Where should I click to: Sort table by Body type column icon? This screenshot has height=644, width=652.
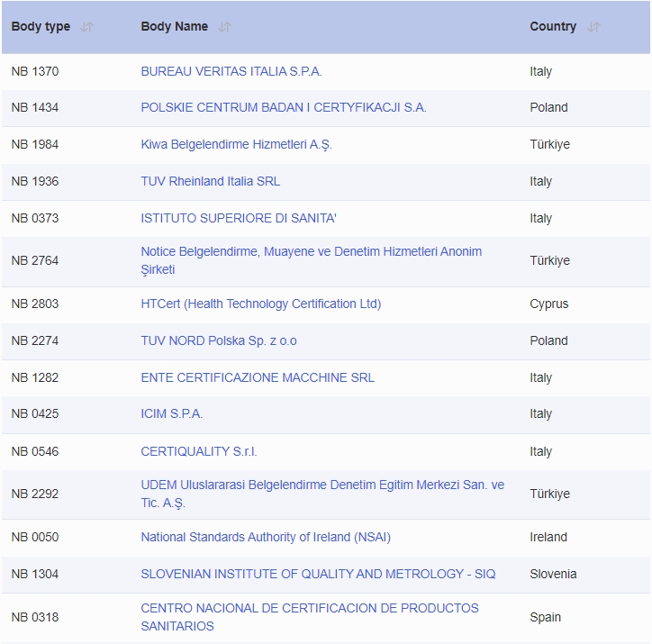point(87,27)
